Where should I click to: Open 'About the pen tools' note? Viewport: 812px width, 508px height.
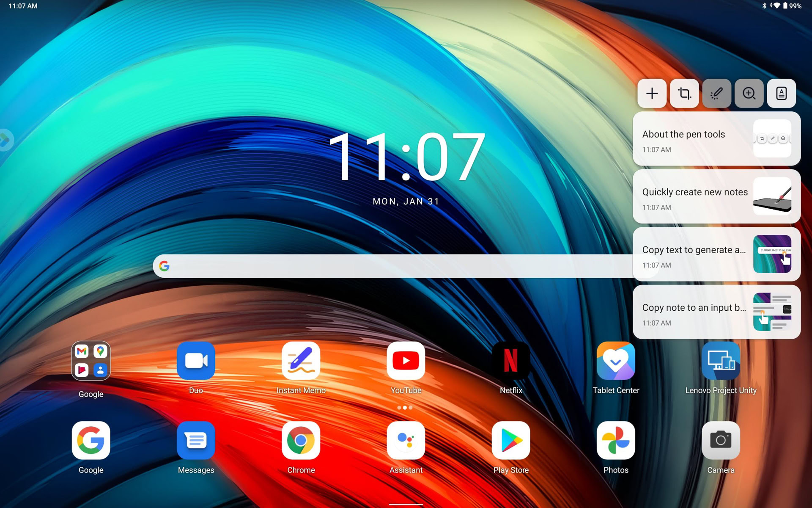[x=716, y=139]
